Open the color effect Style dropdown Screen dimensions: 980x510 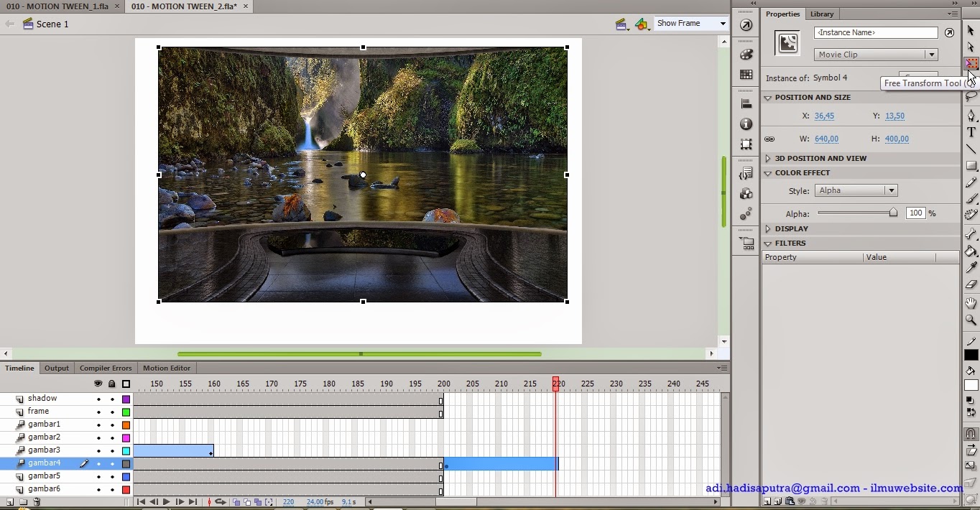pos(856,190)
